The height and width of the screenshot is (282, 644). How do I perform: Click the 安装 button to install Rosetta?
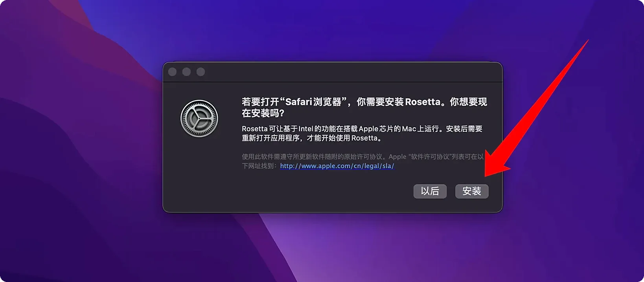coord(471,191)
